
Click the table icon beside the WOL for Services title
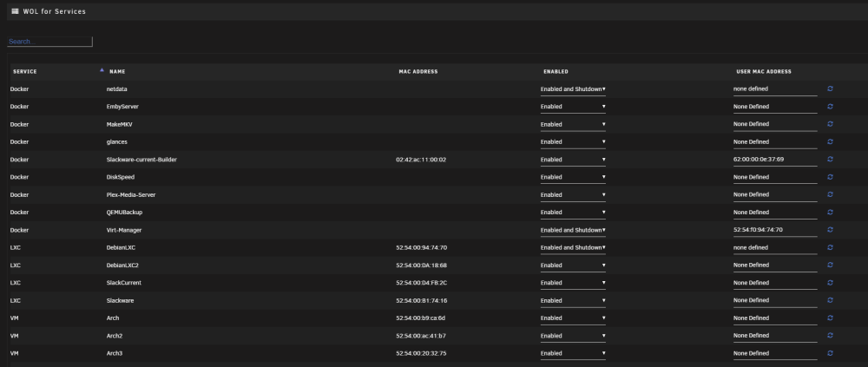(x=15, y=11)
